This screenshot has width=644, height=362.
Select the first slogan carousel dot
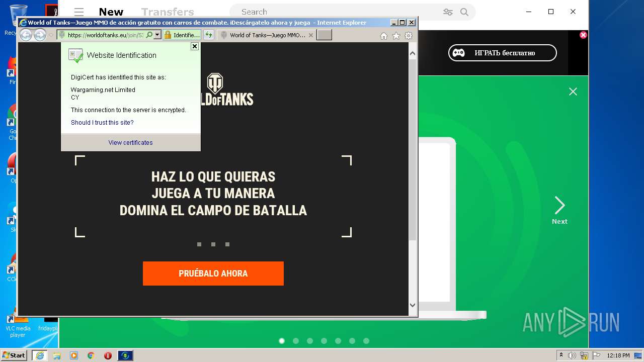pos(199,244)
